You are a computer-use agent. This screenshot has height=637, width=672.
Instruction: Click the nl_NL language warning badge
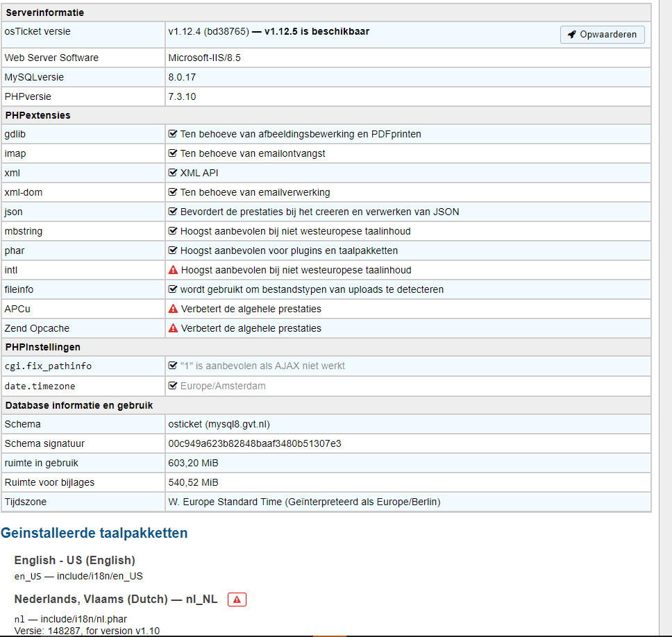click(x=237, y=600)
